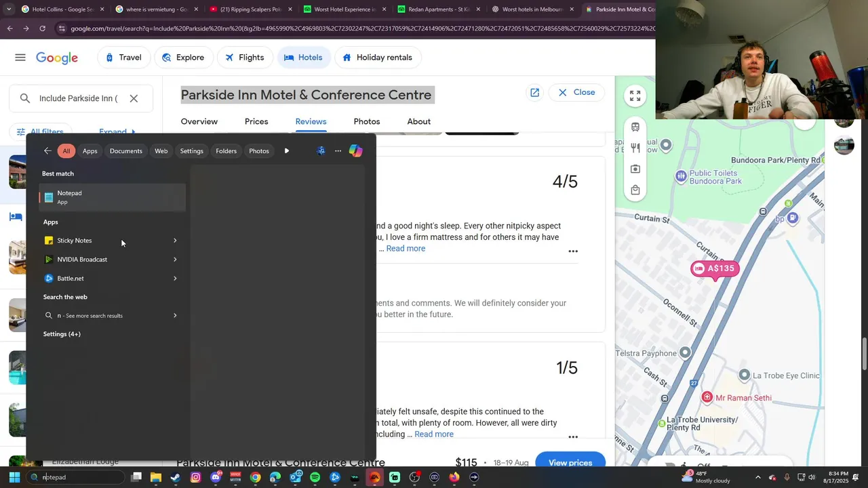Go back in the Windows search panel

tap(47, 151)
